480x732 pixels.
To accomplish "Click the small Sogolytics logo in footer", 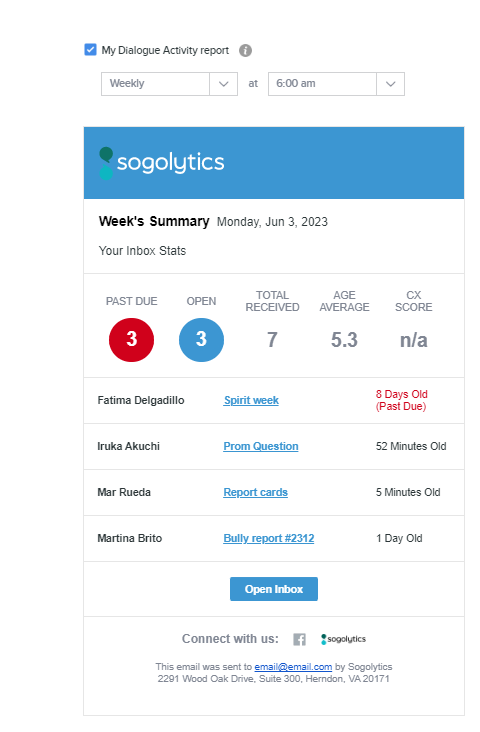I will (343, 639).
